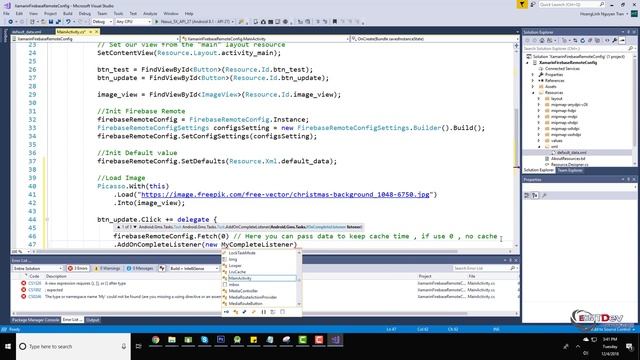Click the Windows Start button
Viewport: 640px width, 360px height.
(x=8, y=347)
